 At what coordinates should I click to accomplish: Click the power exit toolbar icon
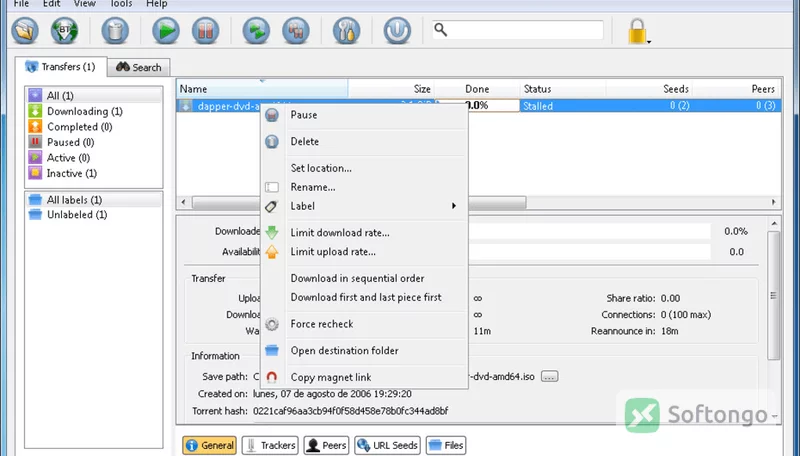[x=397, y=31]
